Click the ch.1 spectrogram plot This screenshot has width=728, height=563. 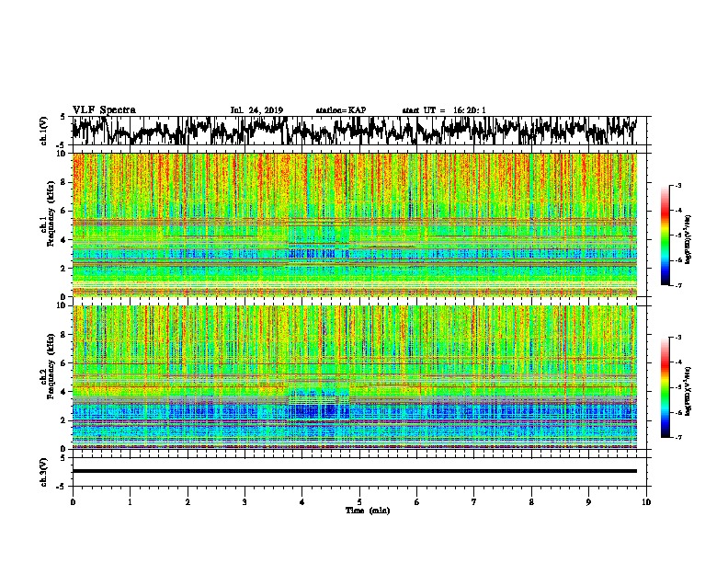coord(355,224)
